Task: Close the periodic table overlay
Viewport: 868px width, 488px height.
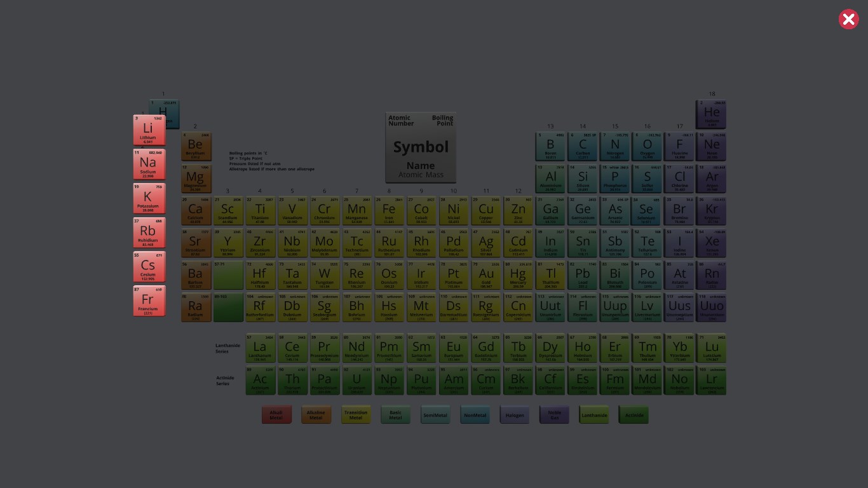Action: coord(848,19)
